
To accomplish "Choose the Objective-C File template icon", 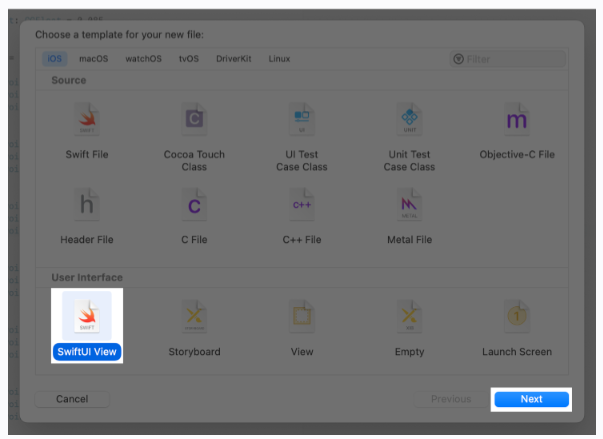I will [x=517, y=119].
